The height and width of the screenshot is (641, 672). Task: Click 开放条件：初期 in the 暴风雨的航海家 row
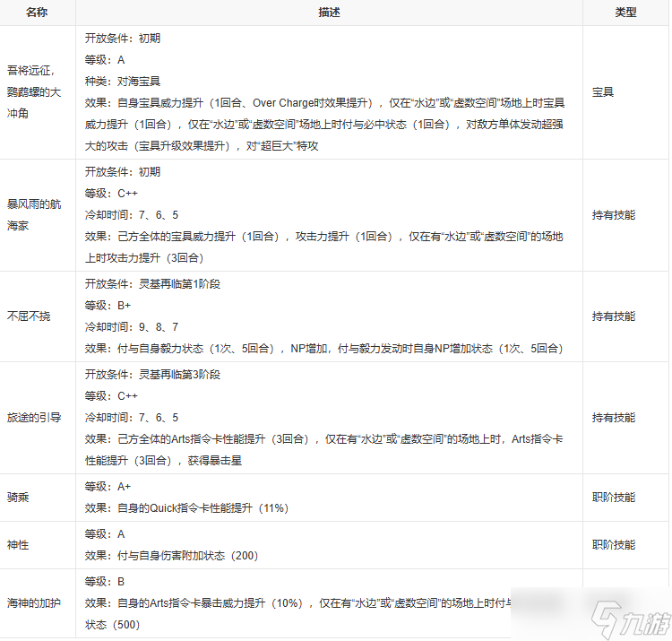tap(123, 172)
